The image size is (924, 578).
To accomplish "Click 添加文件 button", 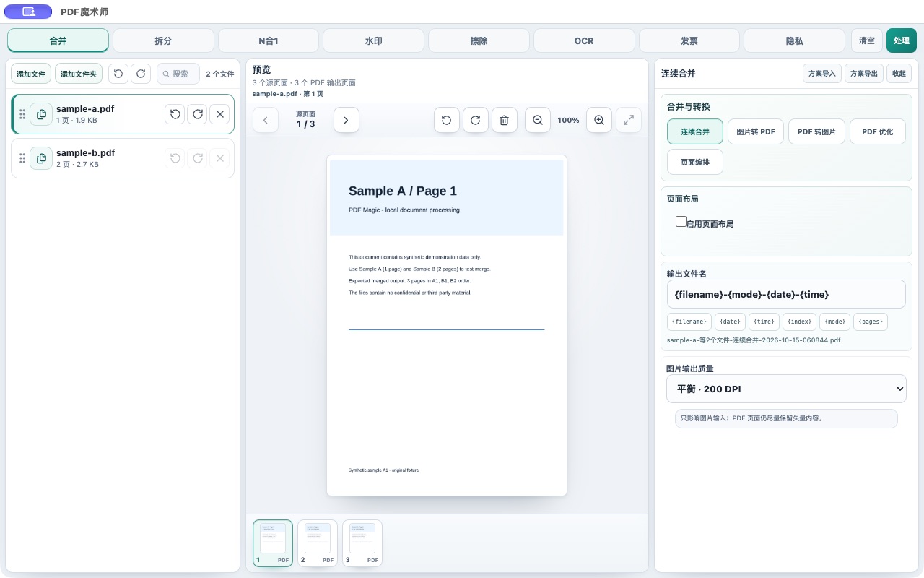I will (31, 74).
